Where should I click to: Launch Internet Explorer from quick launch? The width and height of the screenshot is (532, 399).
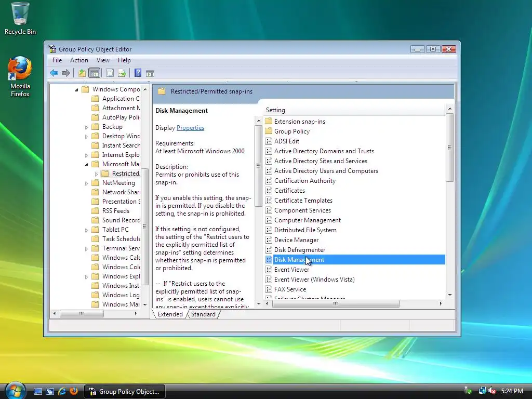(x=62, y=392)
